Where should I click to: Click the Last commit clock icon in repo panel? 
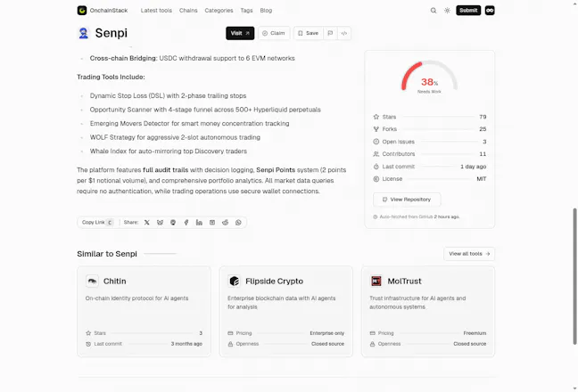(376, 167)
